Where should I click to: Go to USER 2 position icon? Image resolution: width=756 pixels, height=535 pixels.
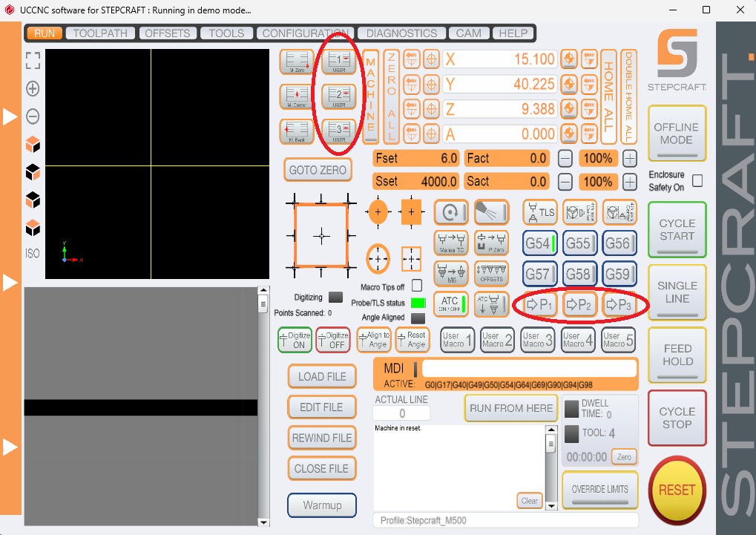339,96
